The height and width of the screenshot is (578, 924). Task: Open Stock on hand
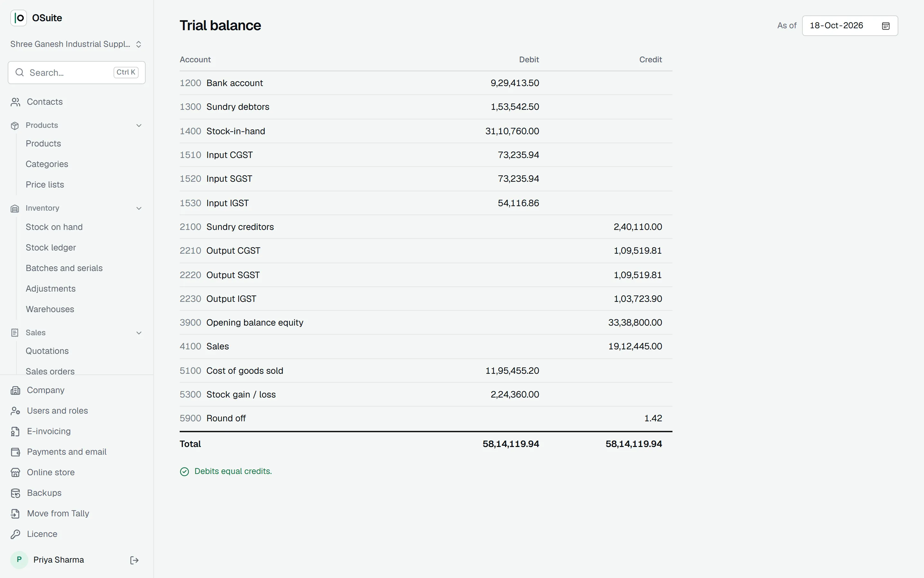point(54,227)
